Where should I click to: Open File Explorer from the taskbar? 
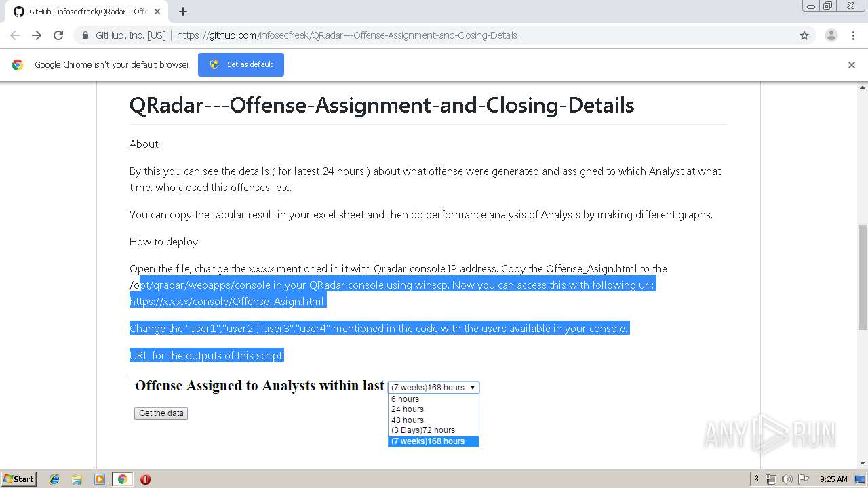[x=77, y=479]
